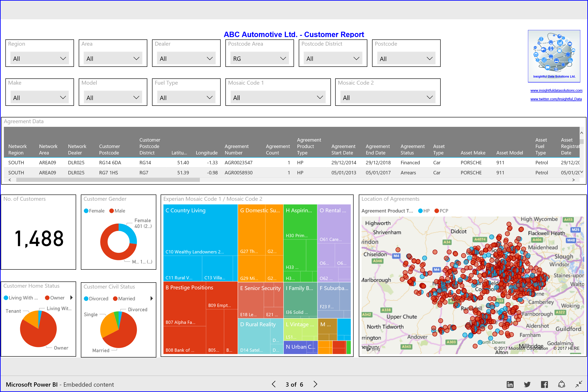Go to the next report page arrow

click(x=315, y=384)
